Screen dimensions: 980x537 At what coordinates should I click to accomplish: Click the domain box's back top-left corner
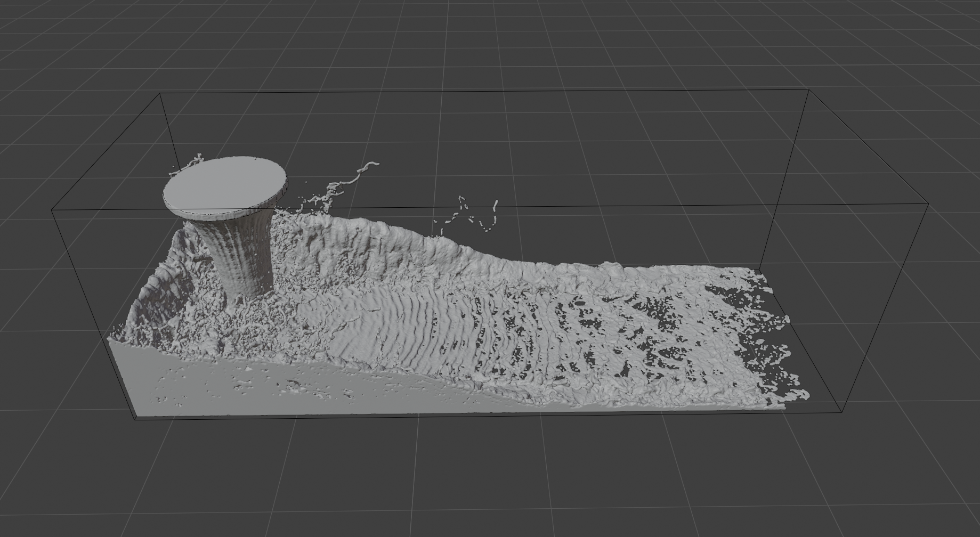coord(160,94)
